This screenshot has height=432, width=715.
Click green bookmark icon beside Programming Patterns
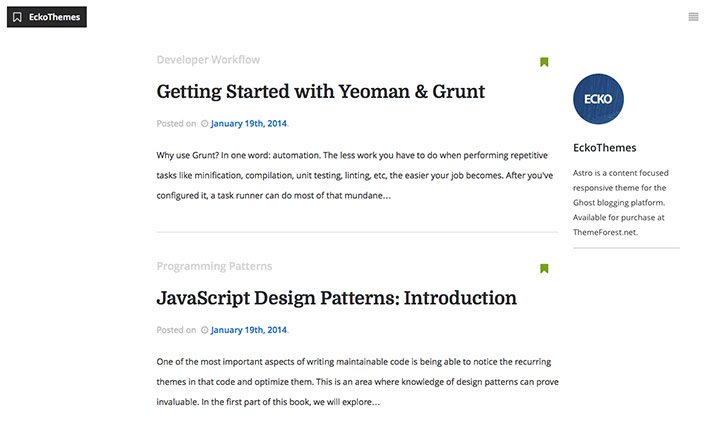[x=544, y=268]
